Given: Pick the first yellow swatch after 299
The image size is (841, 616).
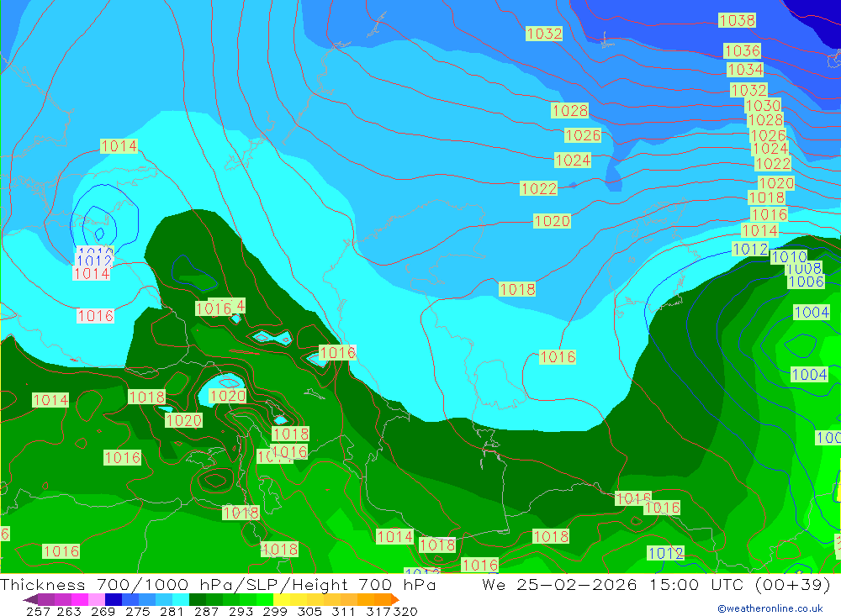Looking at the screenshot, I should point(282,599).
